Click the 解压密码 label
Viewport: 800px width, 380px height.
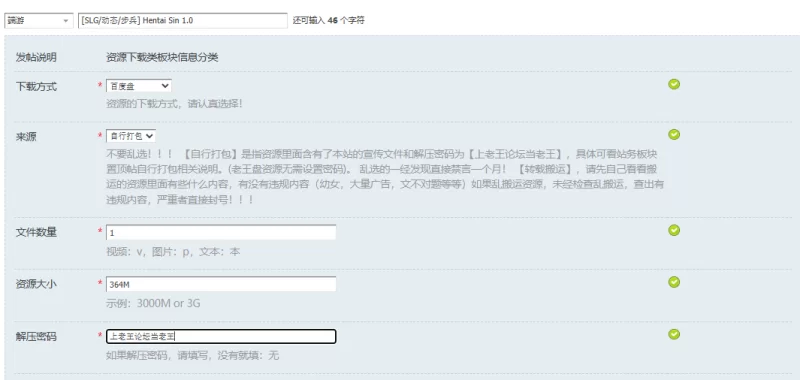[x=36, y=337]
